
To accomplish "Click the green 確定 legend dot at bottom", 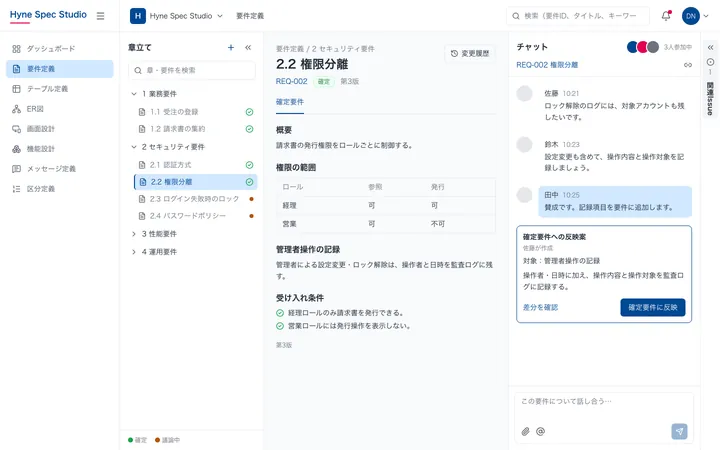I will coord(130,440).
